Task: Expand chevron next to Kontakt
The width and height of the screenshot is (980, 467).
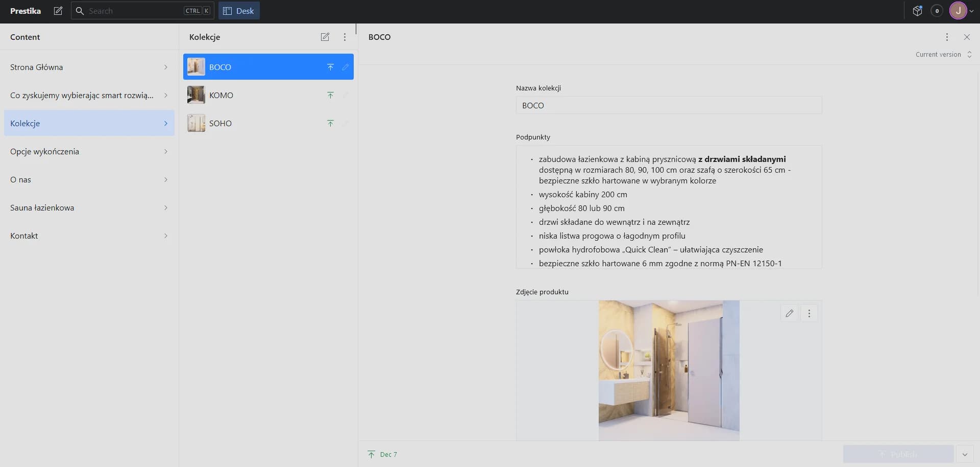Action: (166, 236)
